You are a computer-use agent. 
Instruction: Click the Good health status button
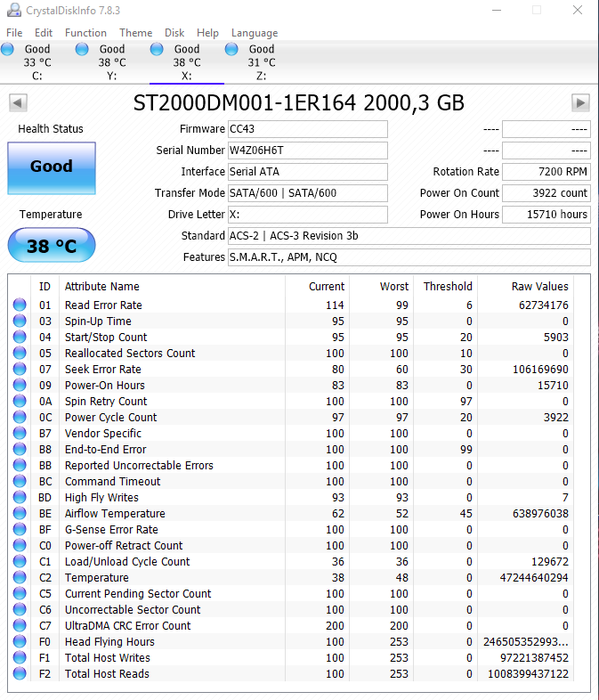[52, 167]
